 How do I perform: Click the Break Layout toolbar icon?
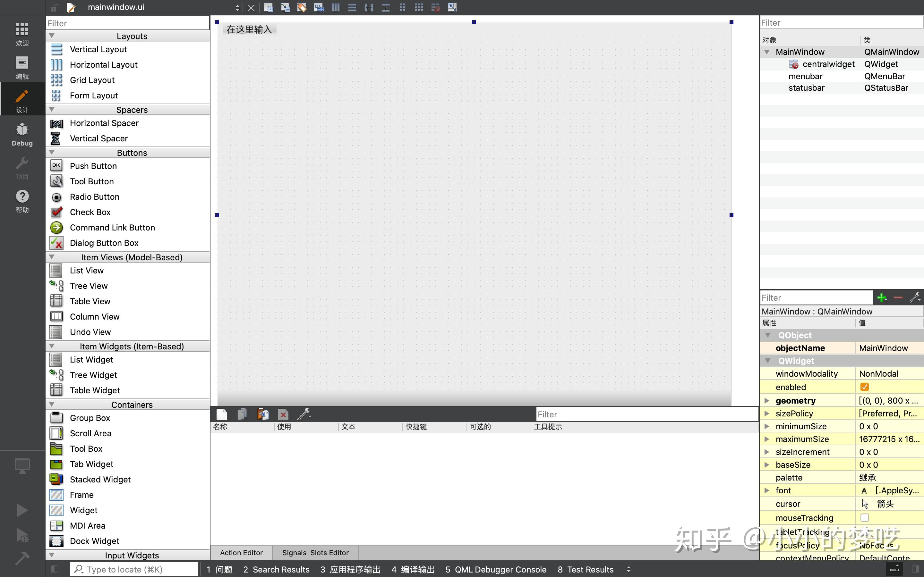(x=436, y=7)
